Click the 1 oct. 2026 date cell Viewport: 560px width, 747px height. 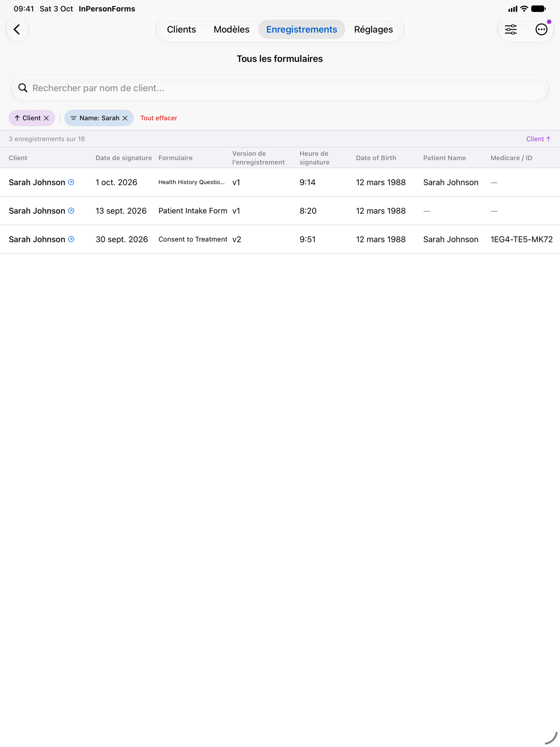coord(116,182)
